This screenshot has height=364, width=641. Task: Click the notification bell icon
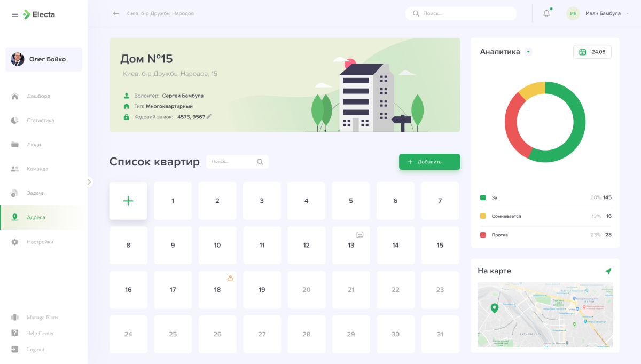click(x=546, y=14)
